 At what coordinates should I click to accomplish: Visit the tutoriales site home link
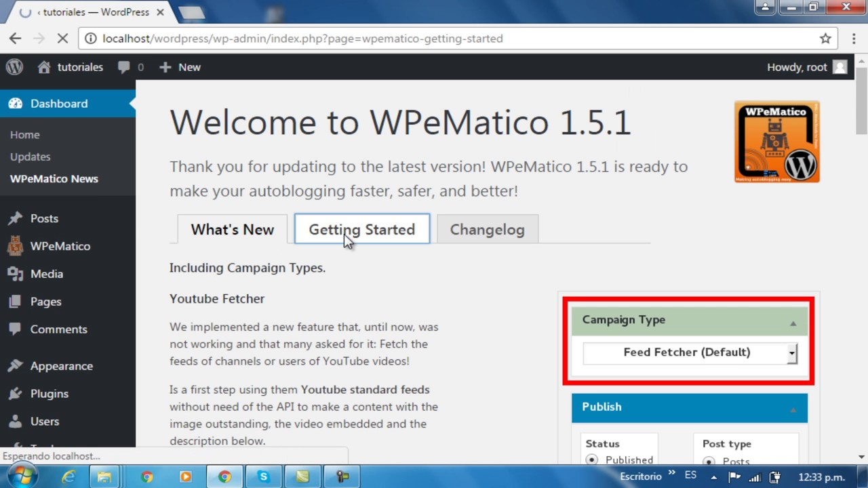[x=71, y=67]
